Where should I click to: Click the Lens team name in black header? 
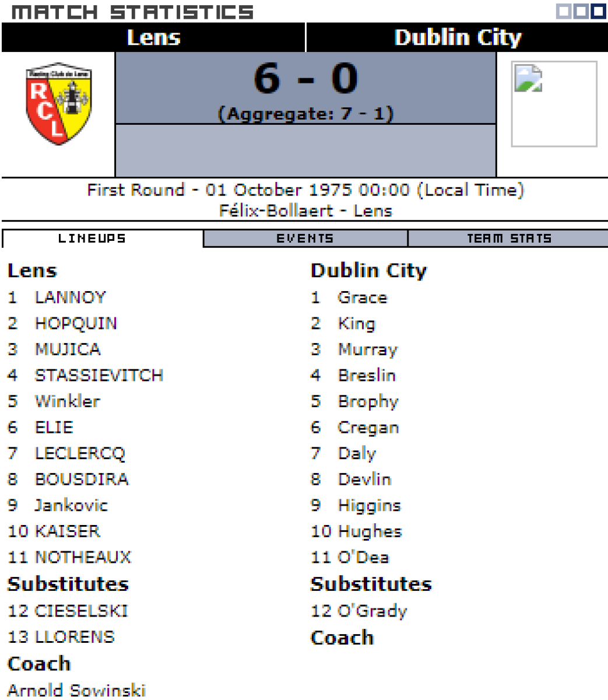click(153, 37)
